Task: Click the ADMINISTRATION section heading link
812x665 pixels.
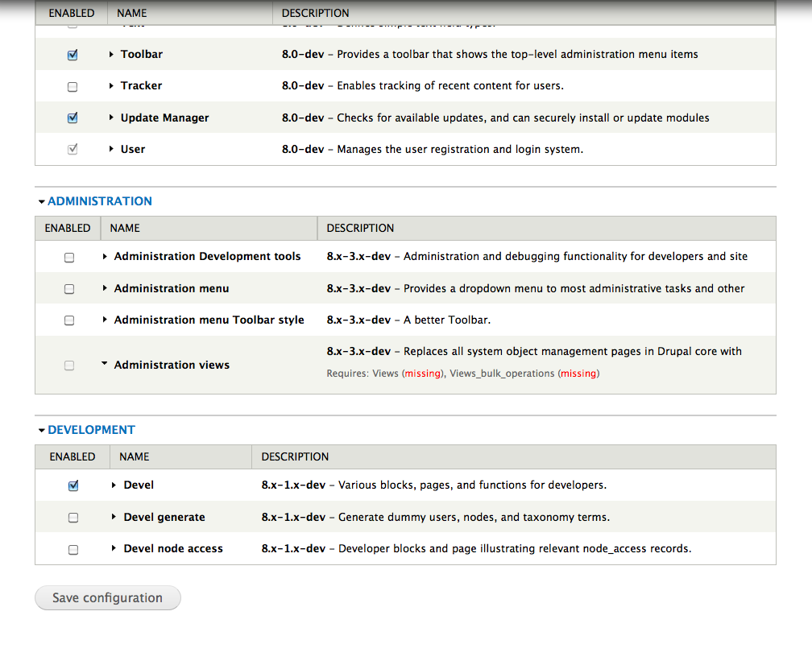Action: click(x=100, y=201)
